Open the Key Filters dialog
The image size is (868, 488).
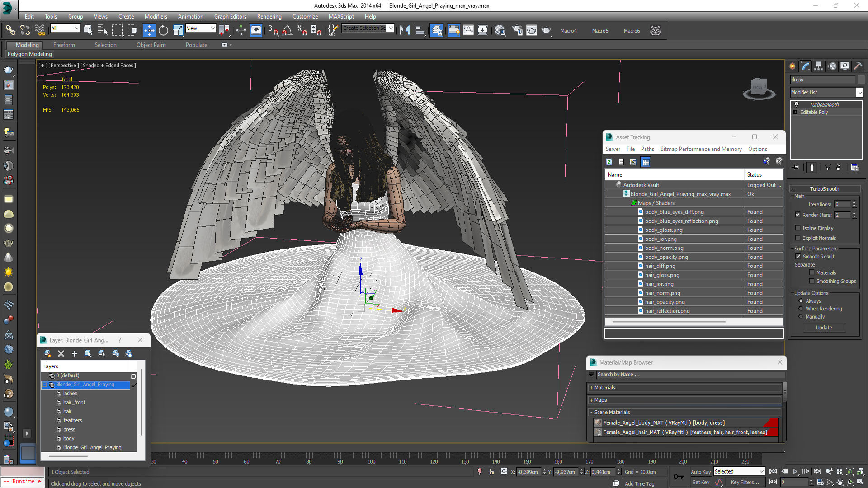click(745, 483)
